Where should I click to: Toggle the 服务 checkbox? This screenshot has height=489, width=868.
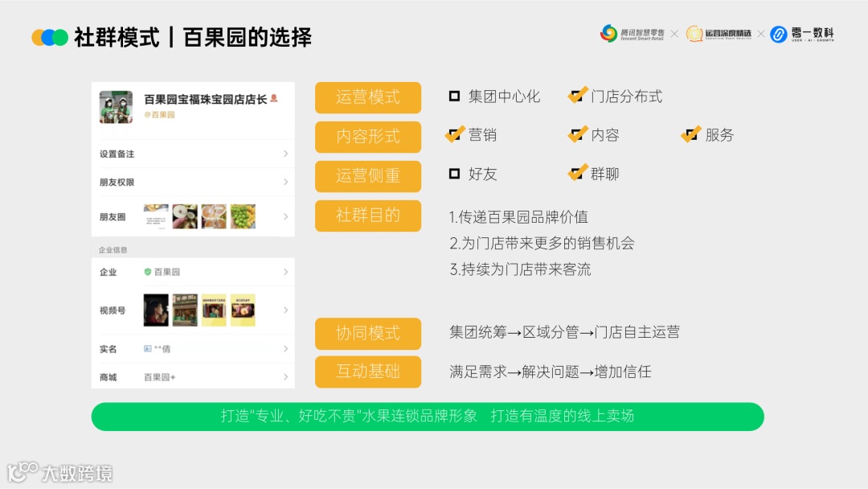point(691,134)
